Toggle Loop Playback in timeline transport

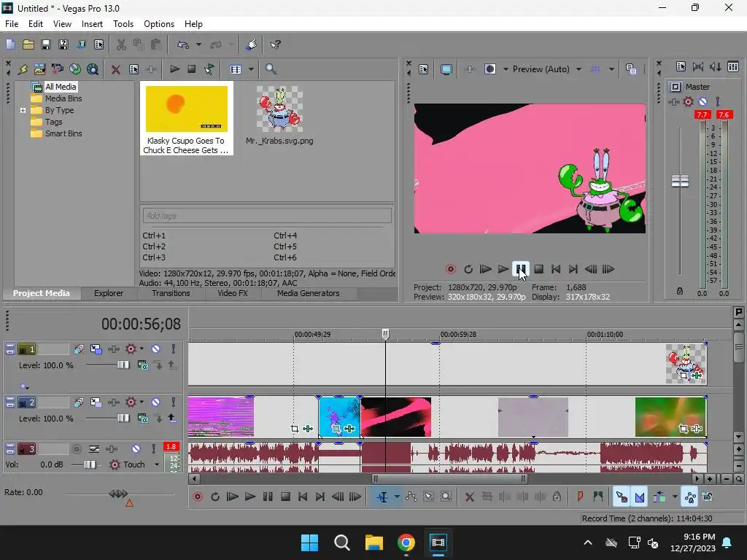point(215,497)
